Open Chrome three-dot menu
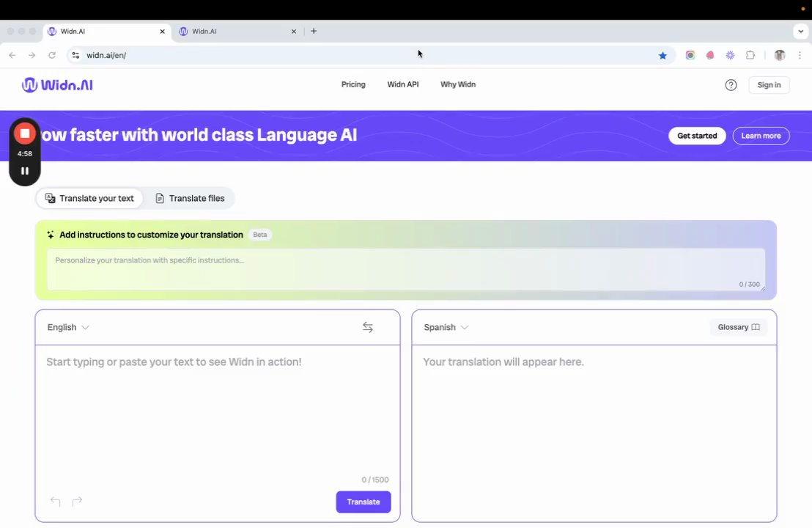The image size is (812, 528). [x=800, y=56]
